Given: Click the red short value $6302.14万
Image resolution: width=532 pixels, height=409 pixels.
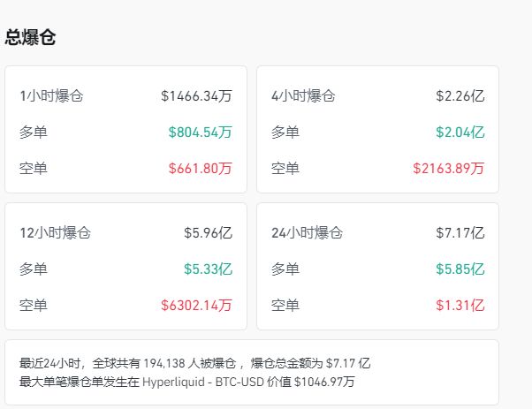Looking at the screenshot, I should click(196, 306).
